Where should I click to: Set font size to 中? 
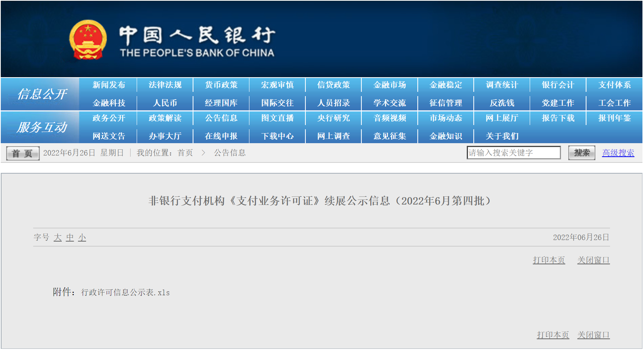point(70,237)
